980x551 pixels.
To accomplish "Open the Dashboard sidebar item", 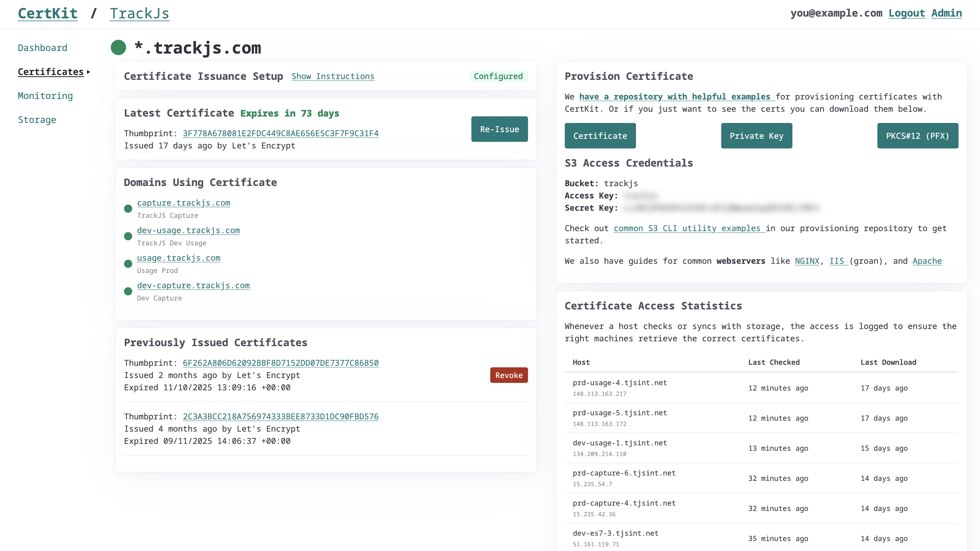I will 43,48.
